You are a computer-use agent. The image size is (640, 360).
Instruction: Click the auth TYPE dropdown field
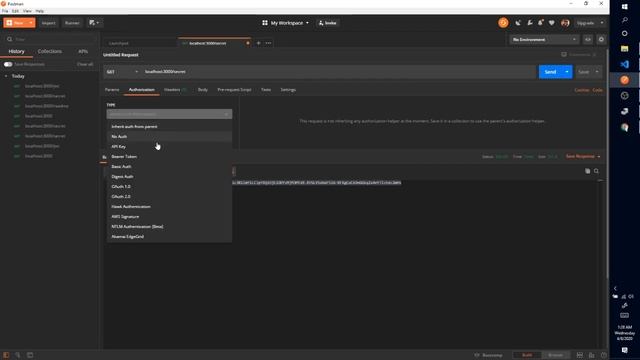point(169,114)
